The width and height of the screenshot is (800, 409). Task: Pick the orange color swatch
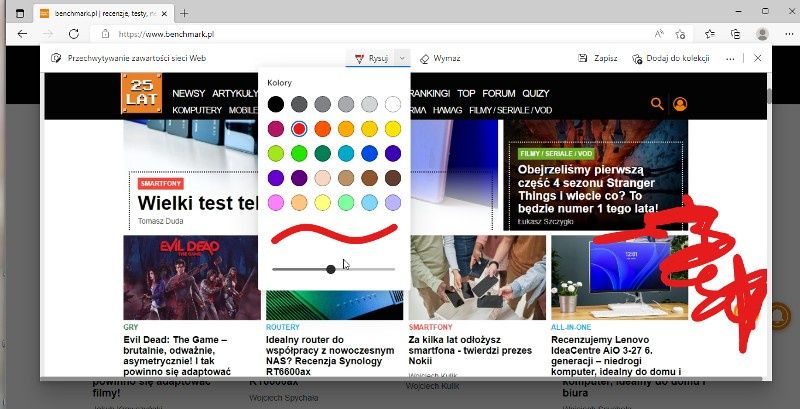point(322,129)
